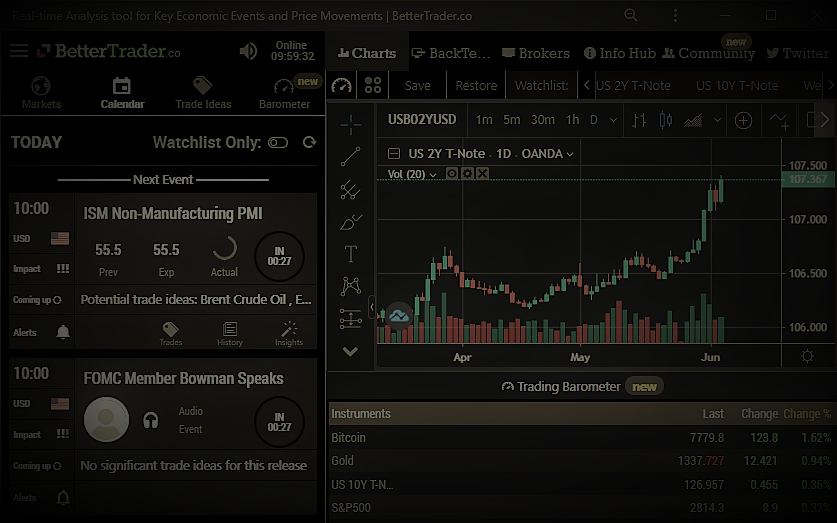Open the hamburger menu beside BetterTrader logo
This screenshot has width=837, height=523.
[19, 51]
